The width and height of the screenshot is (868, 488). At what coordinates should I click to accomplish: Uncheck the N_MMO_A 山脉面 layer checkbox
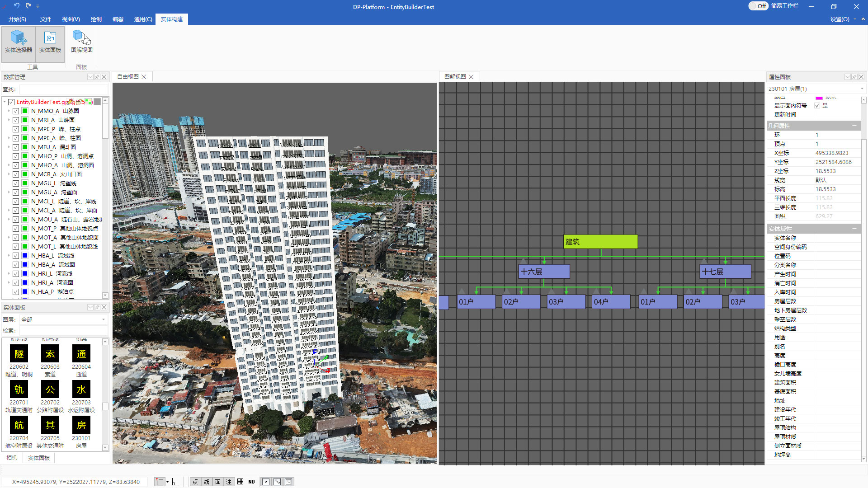tap(16, 111)
